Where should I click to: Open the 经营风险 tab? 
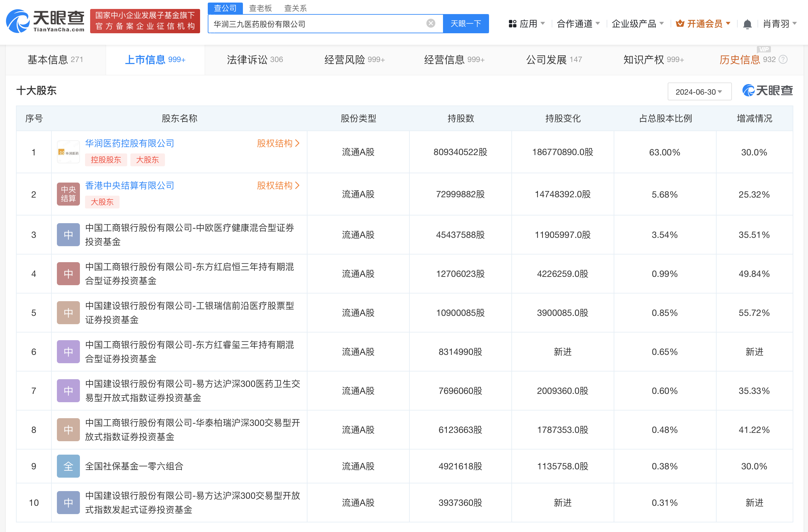[x=354, y=60]
